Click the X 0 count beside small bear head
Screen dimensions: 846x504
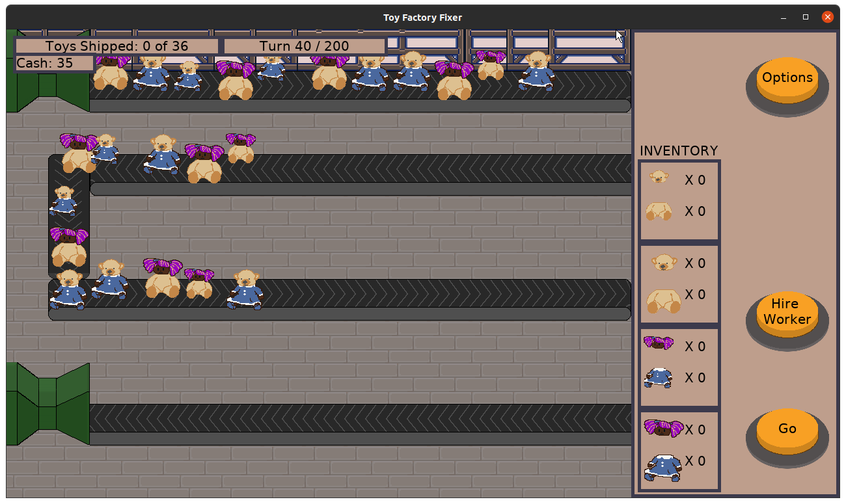click(x=695, y=180)
